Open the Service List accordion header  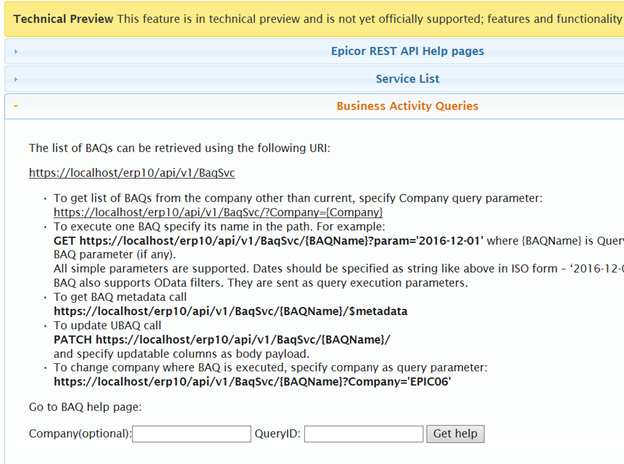[x=407, y=79]
